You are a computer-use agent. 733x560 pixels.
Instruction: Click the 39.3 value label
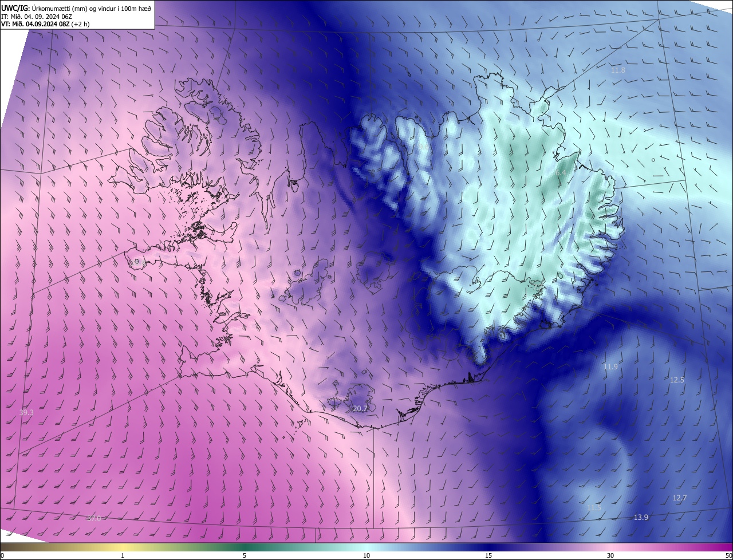click(x=26, y=412)
